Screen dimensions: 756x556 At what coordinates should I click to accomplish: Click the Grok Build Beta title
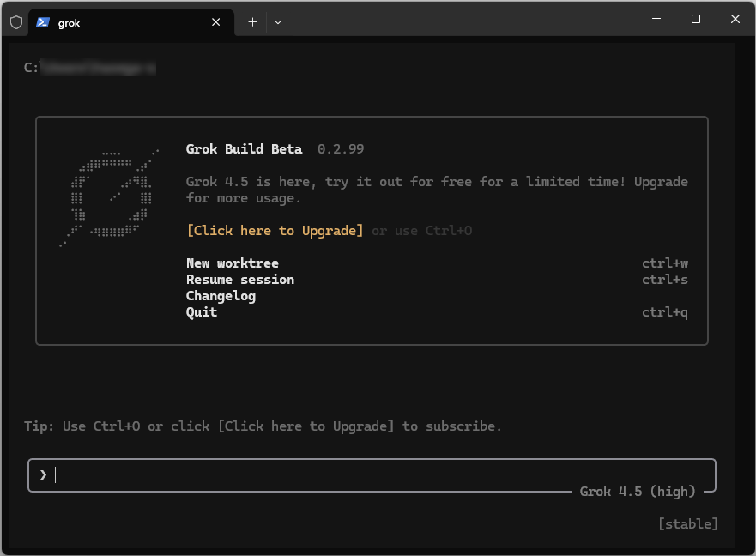(x=244, y=149)
